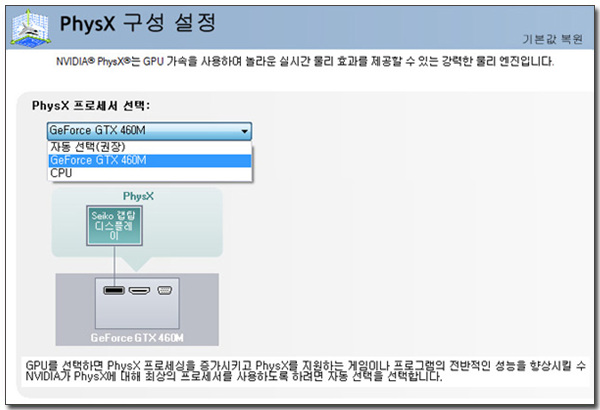Click the PhysX 프로세서 선택 label
Image resolution: width=600 pixels, height=410 pixels.
click(91, 106)
